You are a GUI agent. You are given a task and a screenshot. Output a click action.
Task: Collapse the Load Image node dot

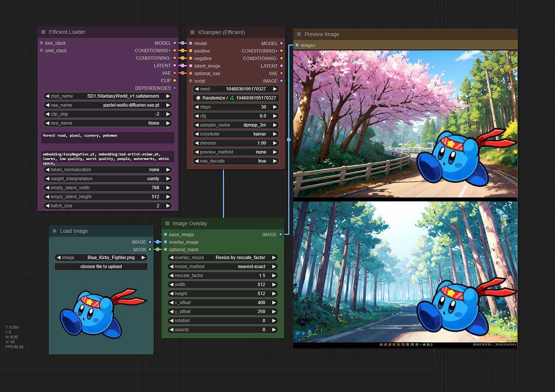[x=55, y=231]
